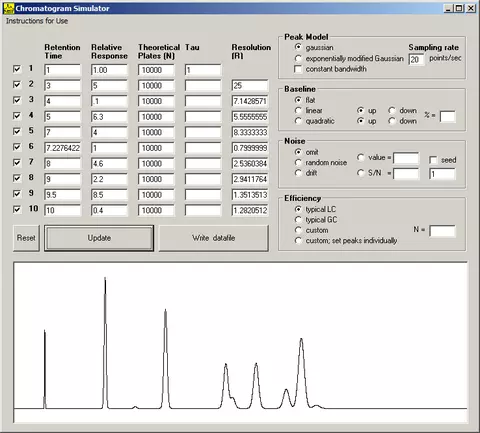The height and width of the screenshot is (433, 480).
Task: Uncheck the peak 1 checkbox
Action: coord(17,69)
